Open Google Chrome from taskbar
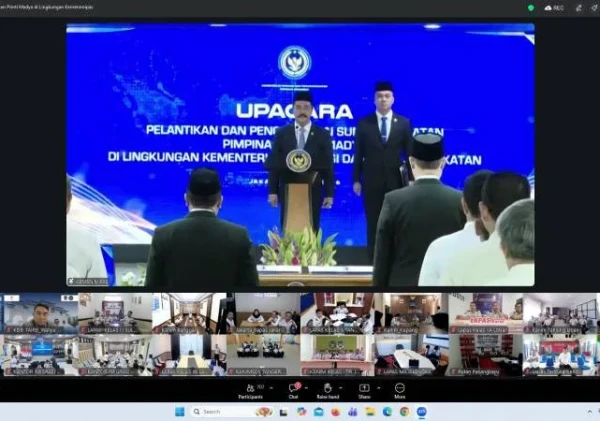Viewport: 600px width, 421px height. coord(404,412)
